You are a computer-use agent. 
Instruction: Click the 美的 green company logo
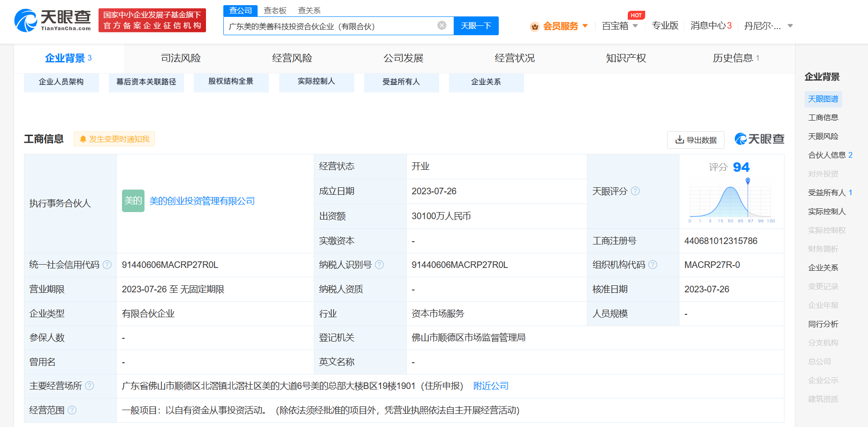pos(133,201)
